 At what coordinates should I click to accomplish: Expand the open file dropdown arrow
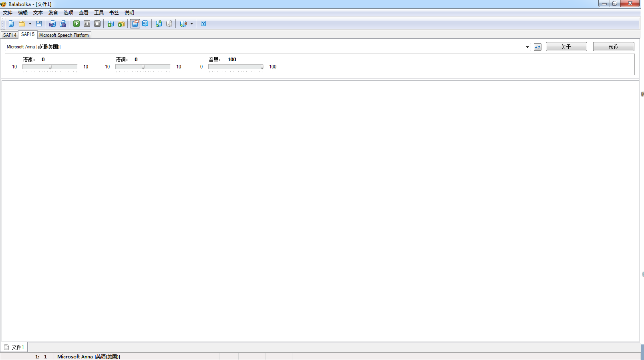[x=30, y=24]
